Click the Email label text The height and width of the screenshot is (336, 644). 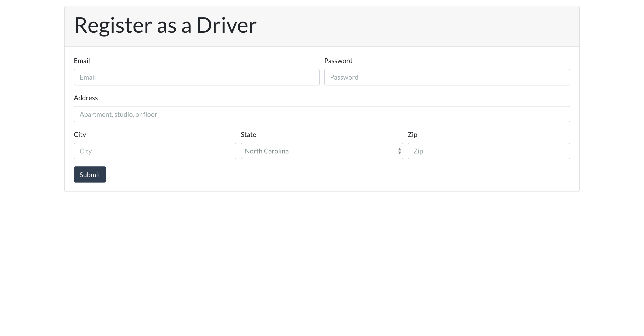[82, 61]
